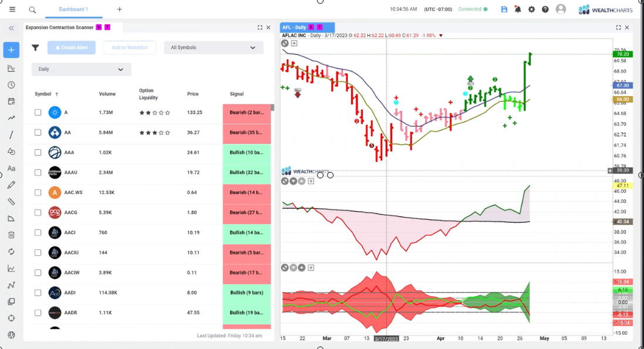This screenshot has width=644, height=349.
Task: Open the help question mark icon
Action: coord(545,9)
